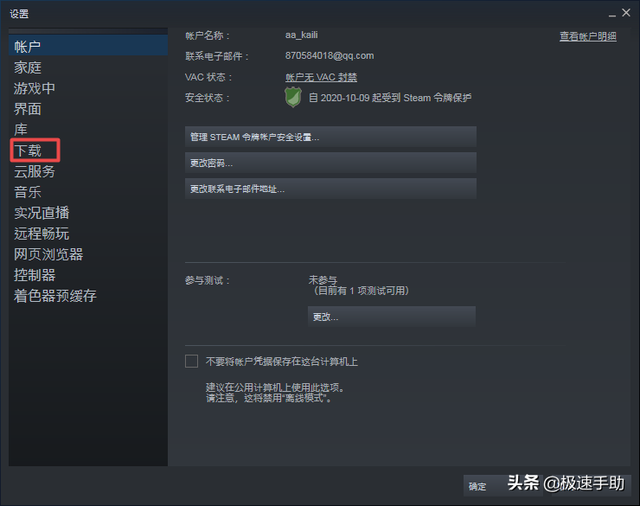Click the account name aa_kaili
The height and width of the screenshot is (506, 640).
pos(301,35)
